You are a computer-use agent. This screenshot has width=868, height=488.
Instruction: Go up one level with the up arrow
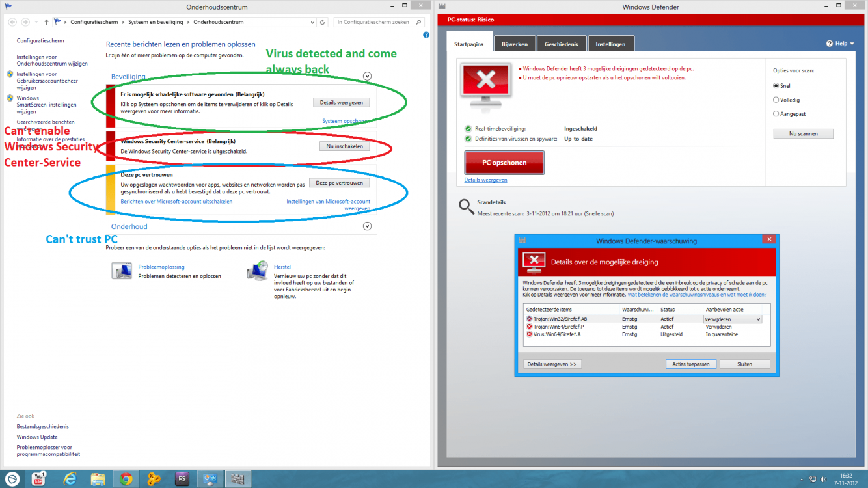click(x=46, y=22)
